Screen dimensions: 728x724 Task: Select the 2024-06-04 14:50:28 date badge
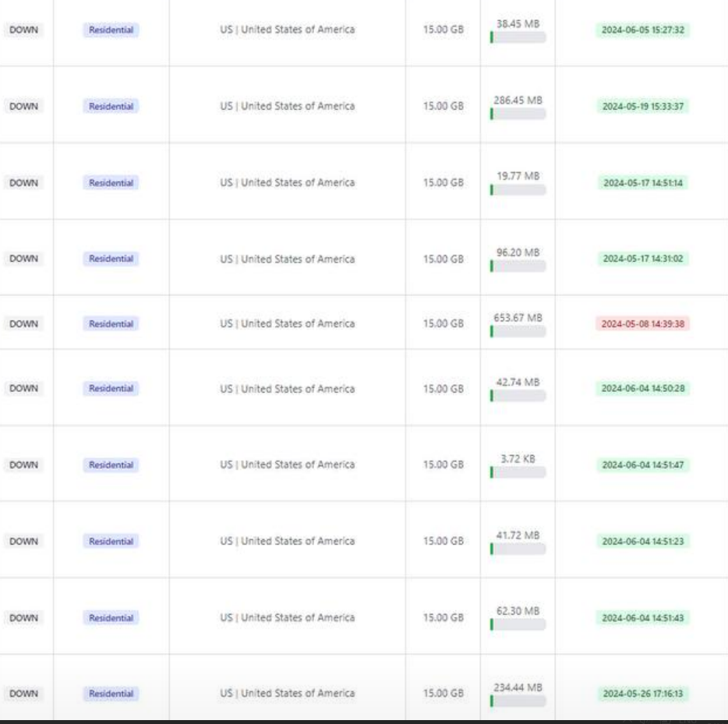click(x=642, y=388)
